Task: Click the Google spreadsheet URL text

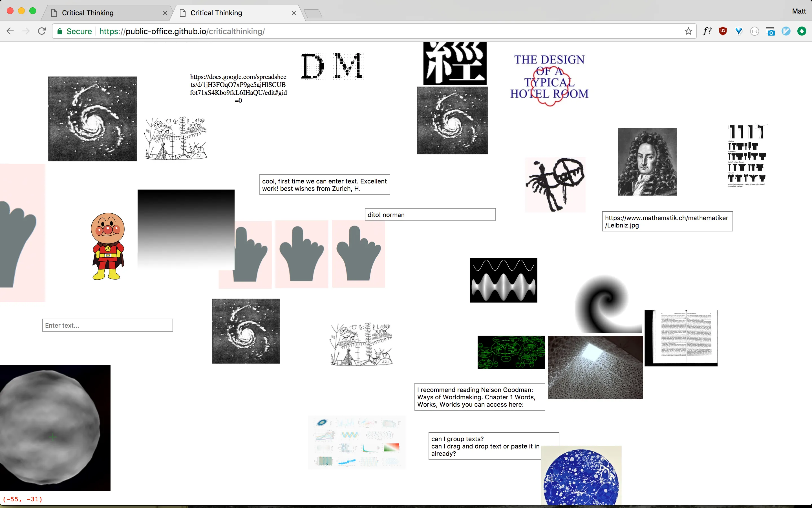Action: click(x=238, y=89)
